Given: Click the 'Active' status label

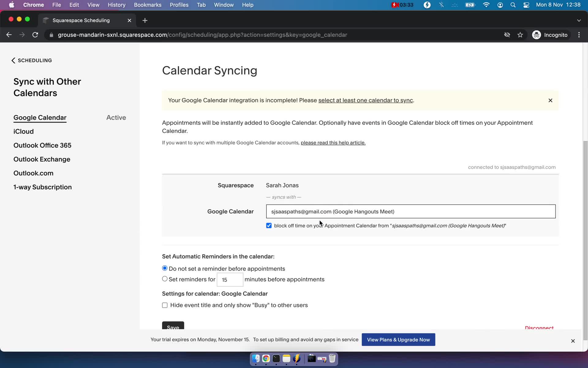Looking at the screenshot, I should point(116,117).
